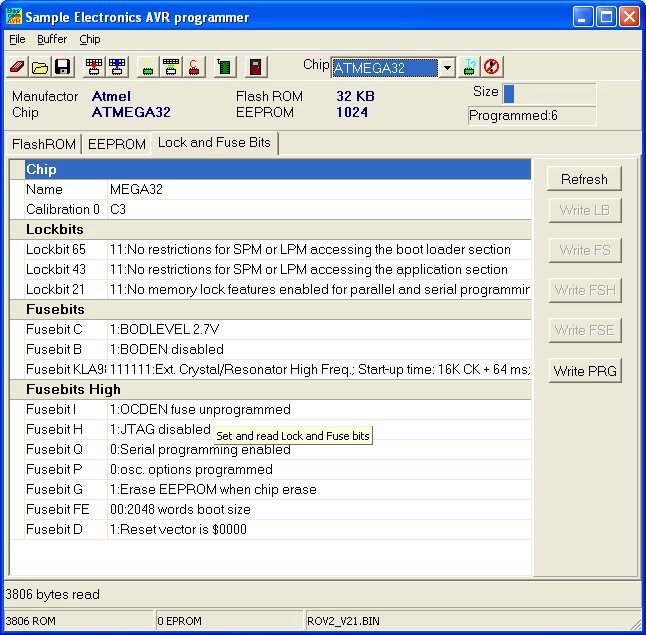Screen dimensions: 646x635
Task: Click the red door exit icon
Action: (x=256, y=67)
